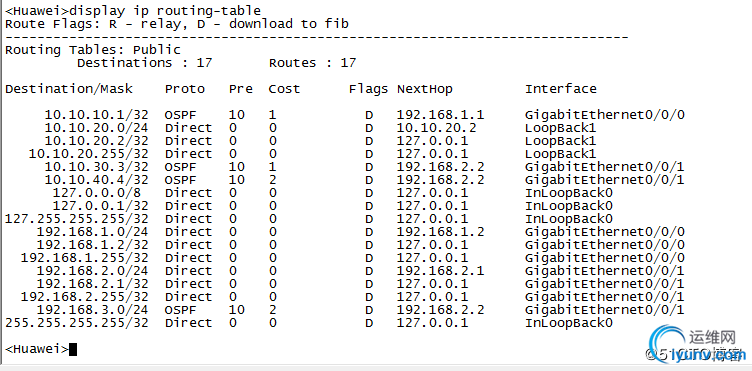The image size is (752, 371).
Task: Click the blinking cursor at the Huawei prompt
Action: pos(72,349)
